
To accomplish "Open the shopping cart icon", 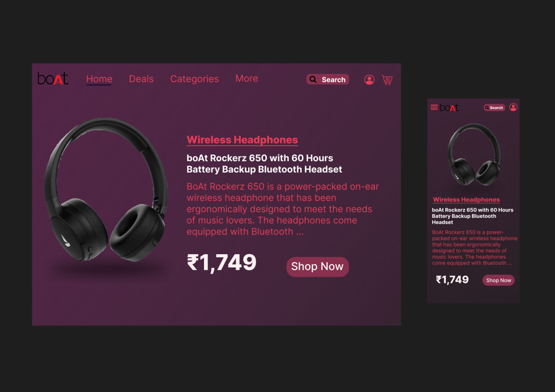I will click(387, 79).
